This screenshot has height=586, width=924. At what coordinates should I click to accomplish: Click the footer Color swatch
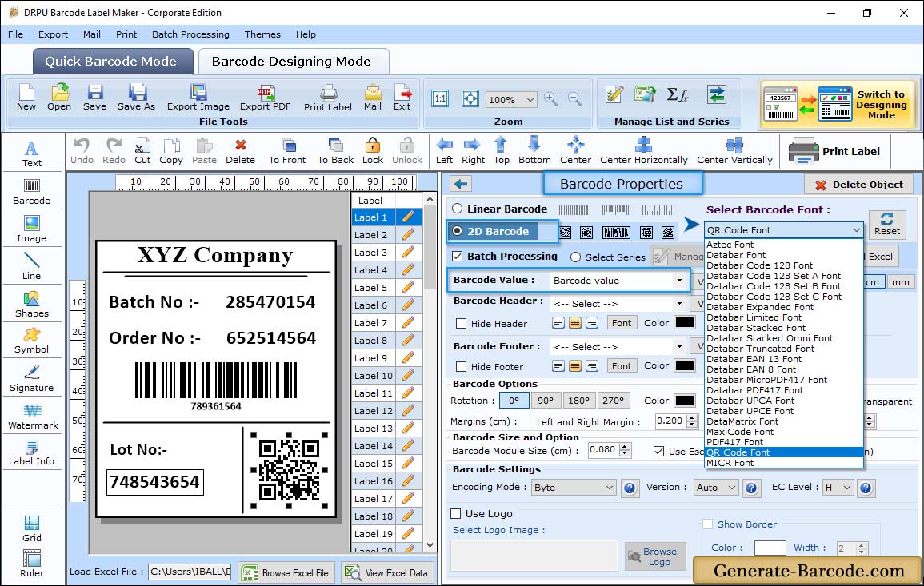point(684,365)
